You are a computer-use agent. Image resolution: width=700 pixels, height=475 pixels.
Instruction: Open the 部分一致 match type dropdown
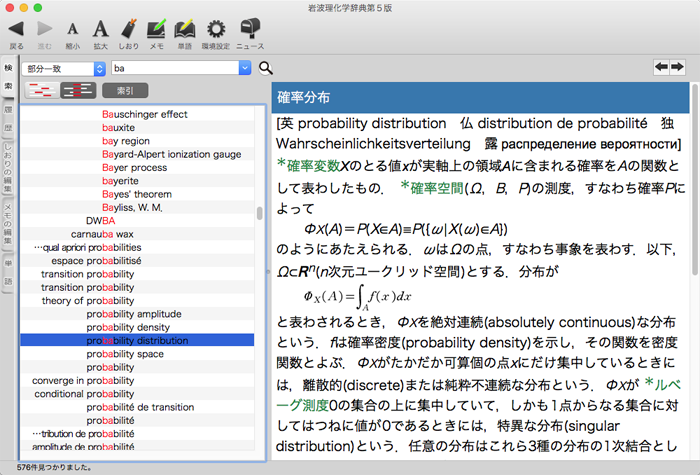coord(64,68)
